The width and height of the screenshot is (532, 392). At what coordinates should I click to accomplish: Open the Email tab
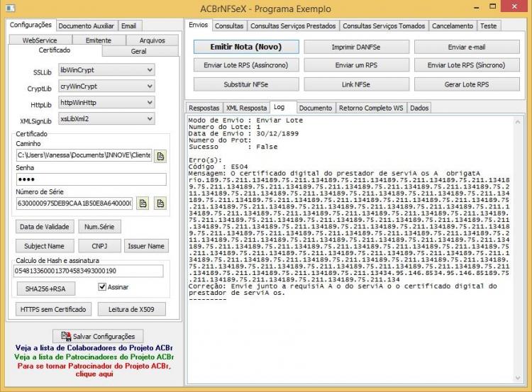click(x=129, y=26)
